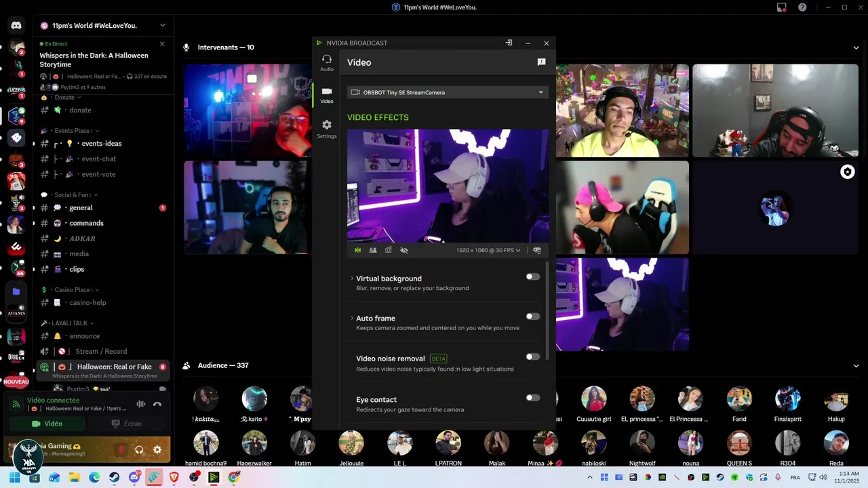Show hidden system tray icons
Screen dimensions: 868x488
point(589,477)
